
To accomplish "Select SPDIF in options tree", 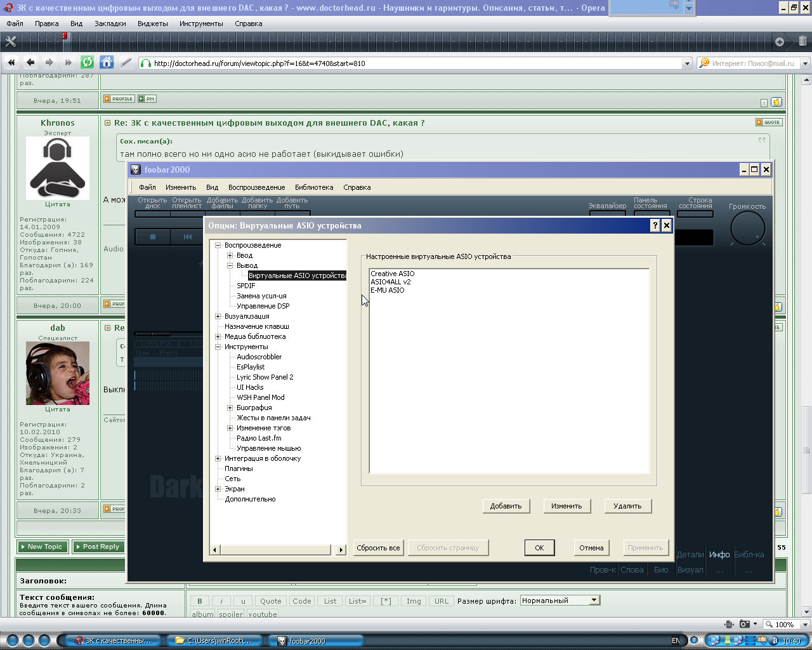I will tap(246, 286).
